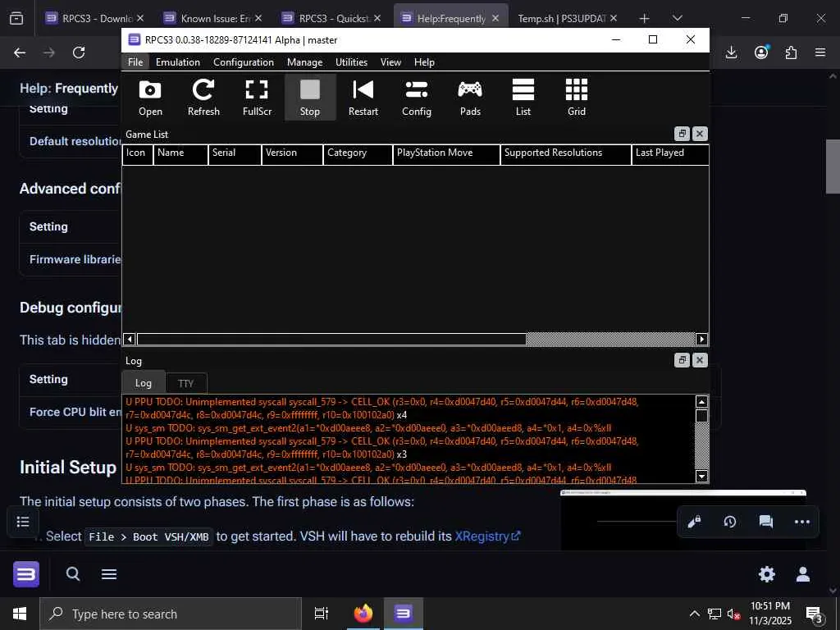Switch game list to Grid view
Screen dimensions: 840x630
coord(577,98)
